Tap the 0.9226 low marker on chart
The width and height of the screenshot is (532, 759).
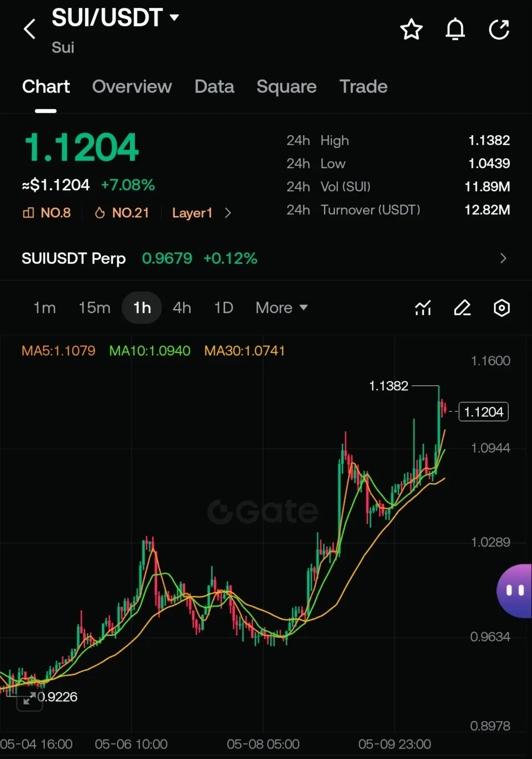pyautogui.click(x=58, y=697)
